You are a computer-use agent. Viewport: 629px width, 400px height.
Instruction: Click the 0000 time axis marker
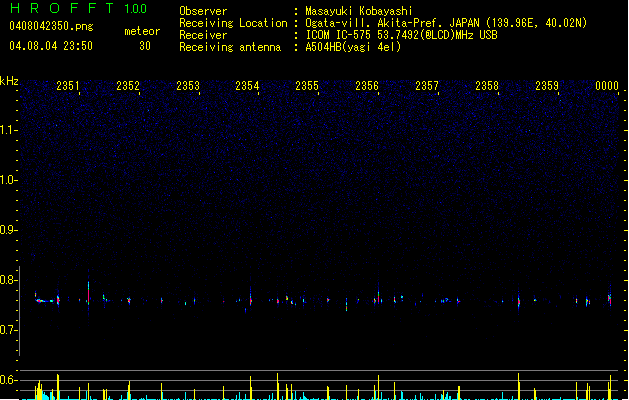coord(607,86)
